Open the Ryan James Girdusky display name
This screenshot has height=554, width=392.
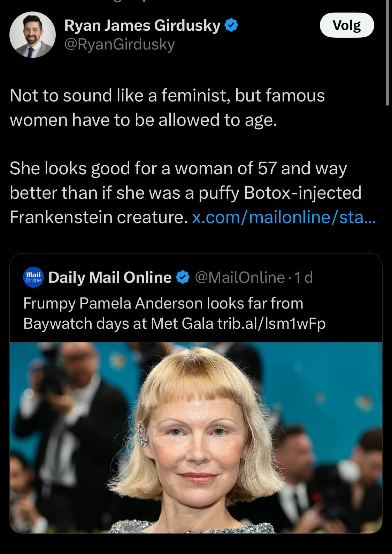click(143, 25)
